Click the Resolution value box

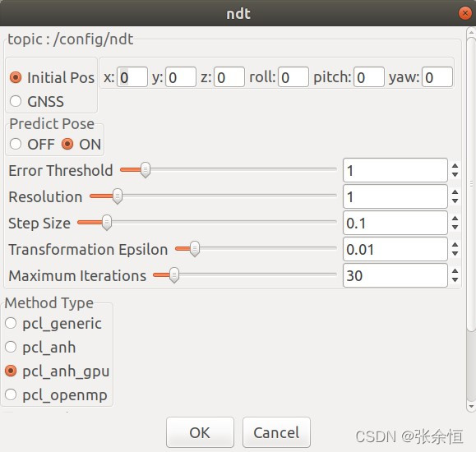[x=395, y=196]
